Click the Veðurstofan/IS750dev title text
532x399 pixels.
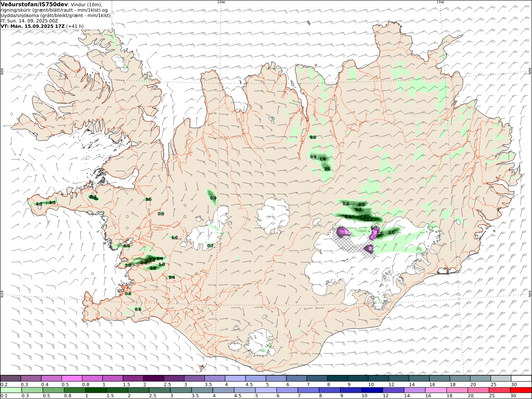[x=34, y=4]
